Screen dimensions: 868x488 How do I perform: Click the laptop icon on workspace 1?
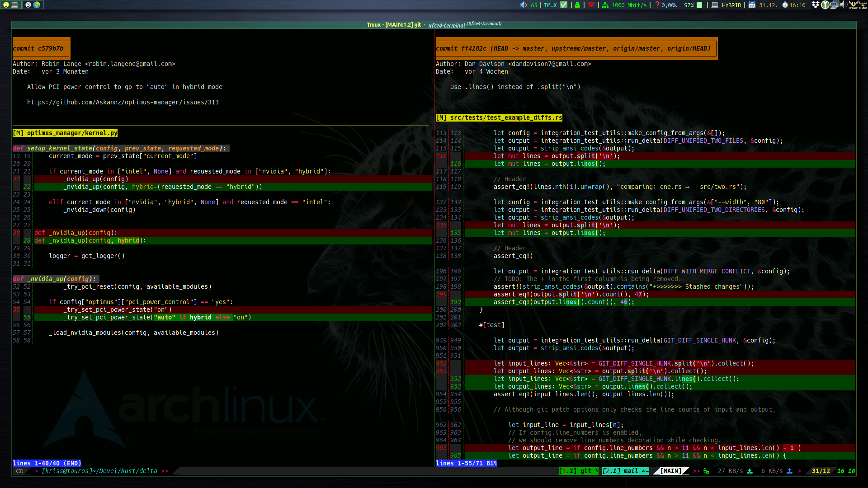(x=14, y=5)
